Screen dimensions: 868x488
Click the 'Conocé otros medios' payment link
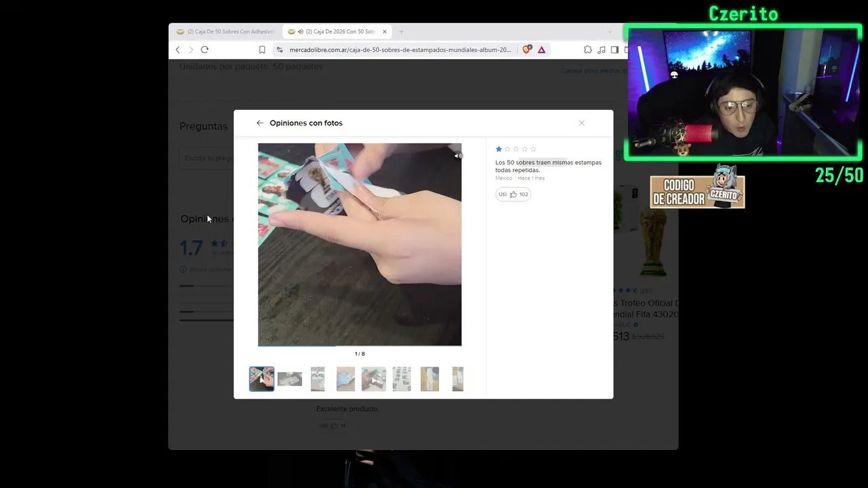(x=593, y=71)
